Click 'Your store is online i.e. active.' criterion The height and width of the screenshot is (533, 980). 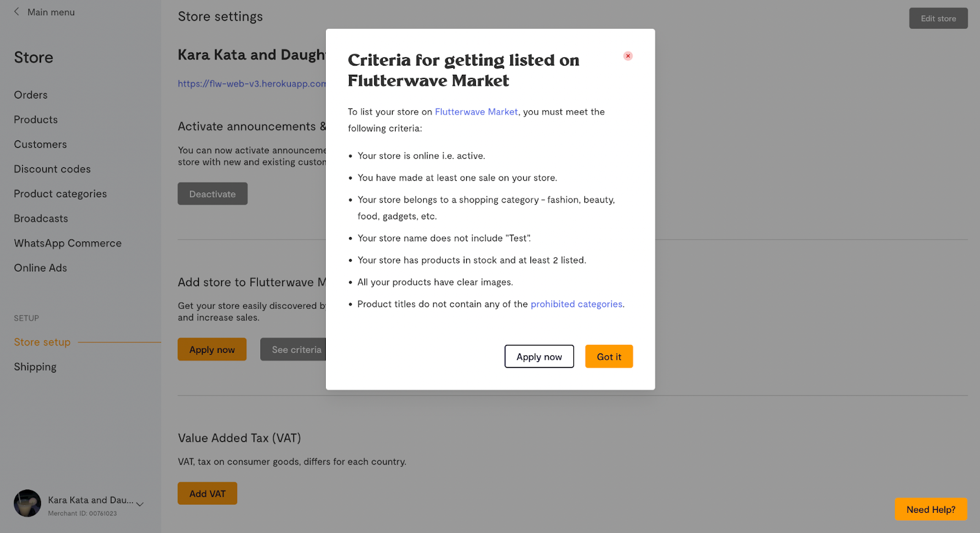pyautogui.click(x=421, y=156)
